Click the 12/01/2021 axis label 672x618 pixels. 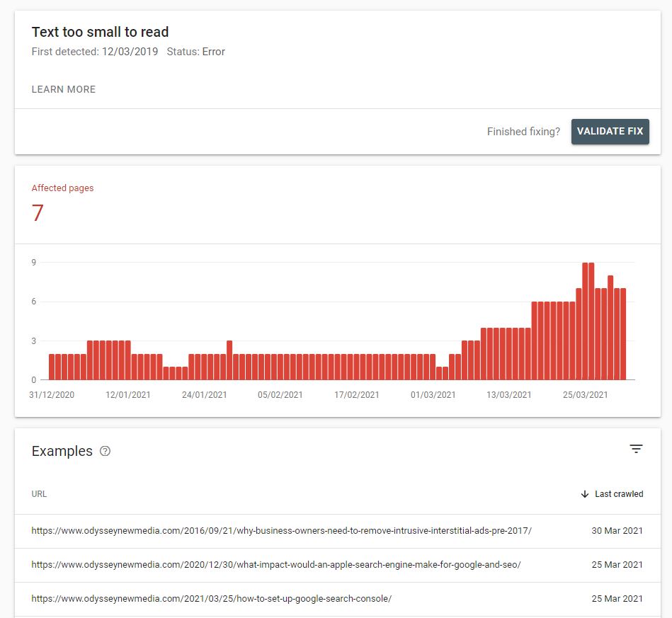point(128,395)
